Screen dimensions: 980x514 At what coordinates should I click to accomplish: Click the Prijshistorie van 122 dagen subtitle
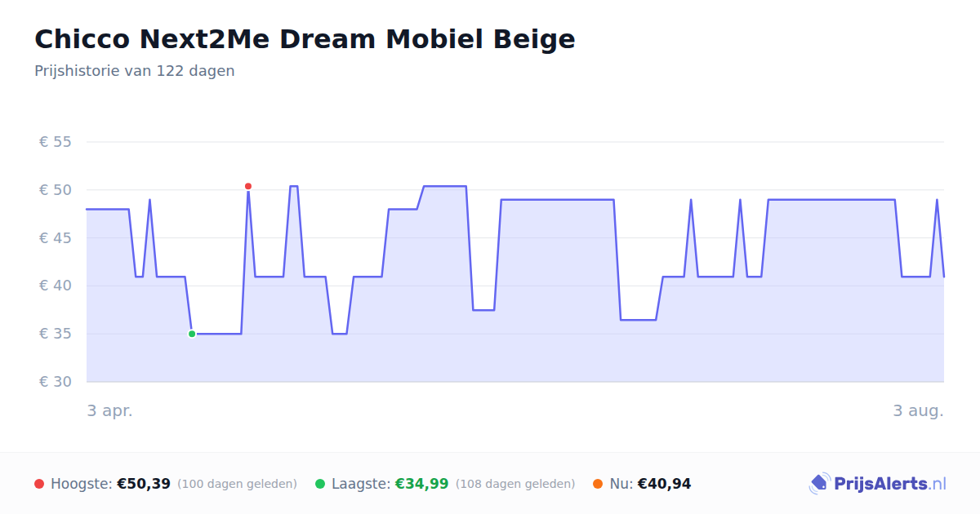(x=135, y=71)
